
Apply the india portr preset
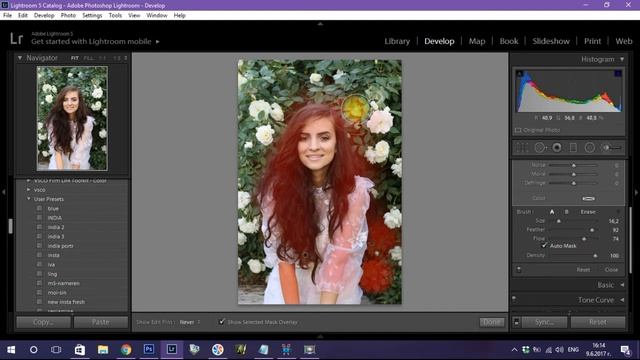pyautogui.click(x=60, y=246)
